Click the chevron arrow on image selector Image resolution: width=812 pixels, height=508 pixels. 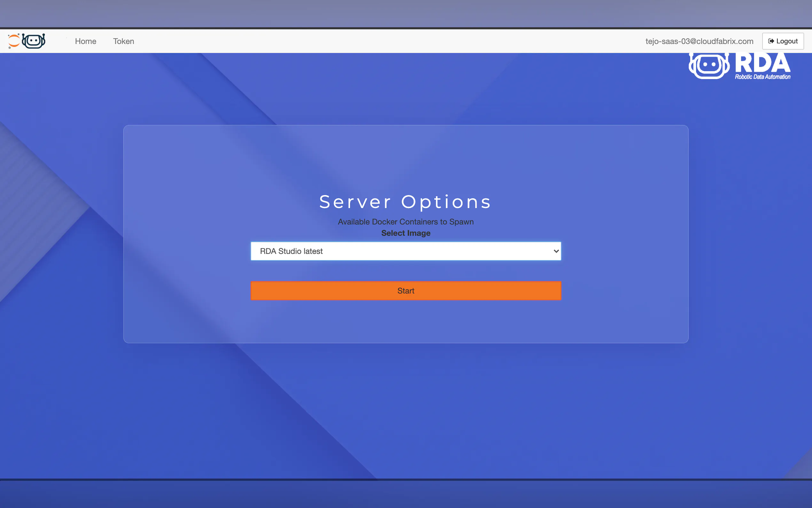[x=556, y=251]
